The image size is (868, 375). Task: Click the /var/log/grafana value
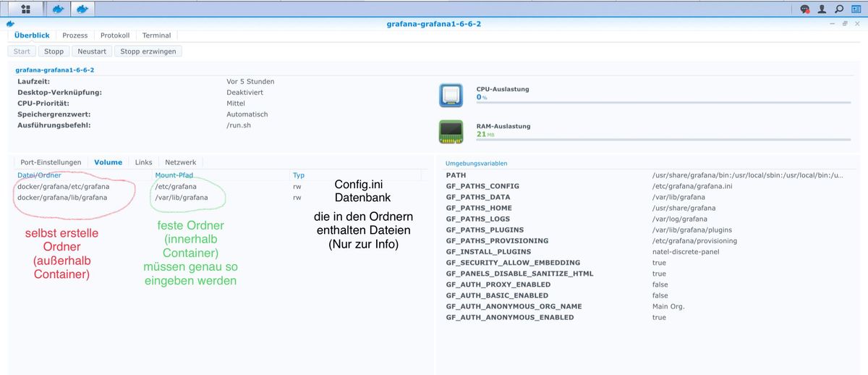679,219
